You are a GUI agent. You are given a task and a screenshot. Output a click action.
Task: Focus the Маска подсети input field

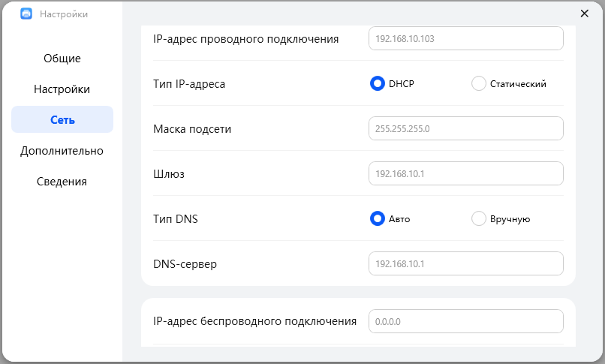465,128
